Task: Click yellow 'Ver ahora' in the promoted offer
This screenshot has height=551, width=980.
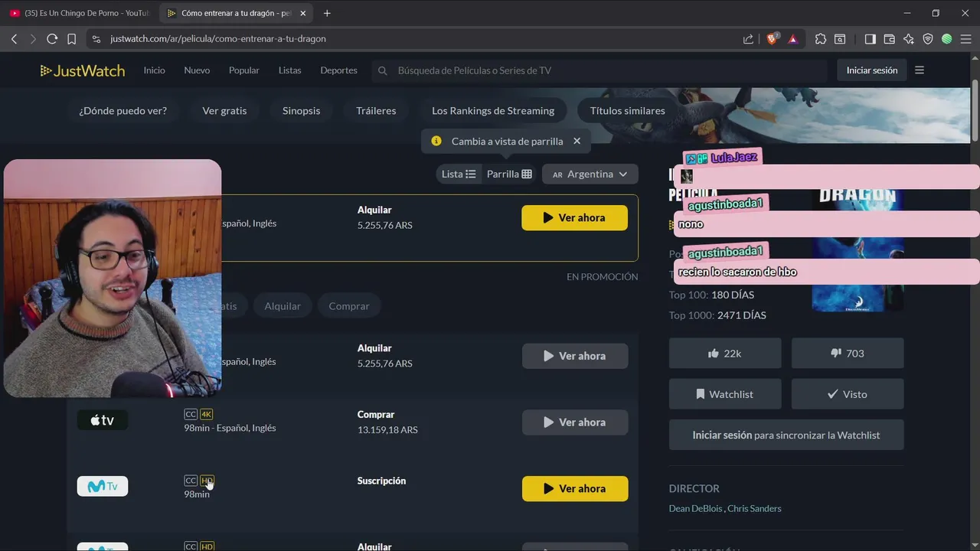Action: tap(574, 218)
